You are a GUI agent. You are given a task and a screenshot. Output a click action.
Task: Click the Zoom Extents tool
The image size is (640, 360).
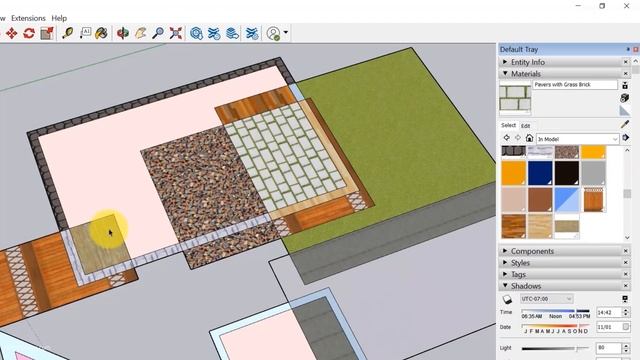click(x=176, y=33)
